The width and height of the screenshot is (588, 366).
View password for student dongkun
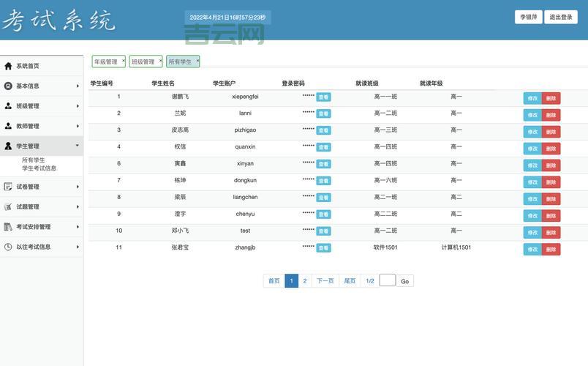(x=323, y=181)
